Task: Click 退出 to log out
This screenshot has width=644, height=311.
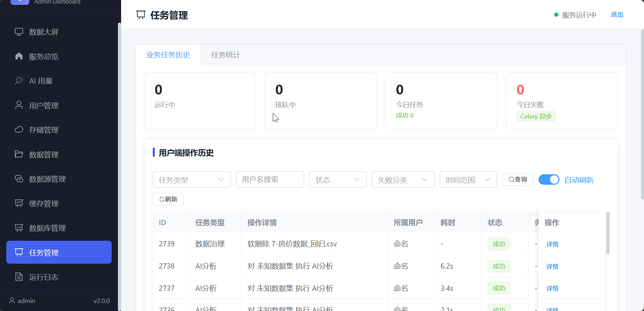Action: click(617, 15)
